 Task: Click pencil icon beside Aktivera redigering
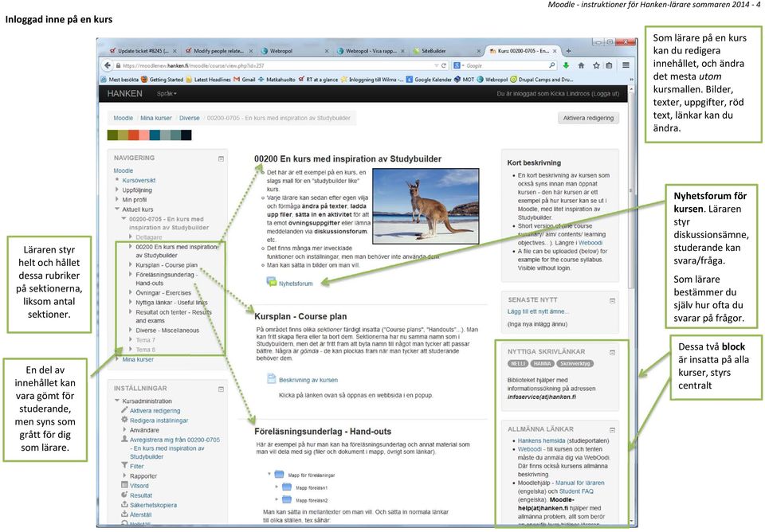(x=124, y=410)
